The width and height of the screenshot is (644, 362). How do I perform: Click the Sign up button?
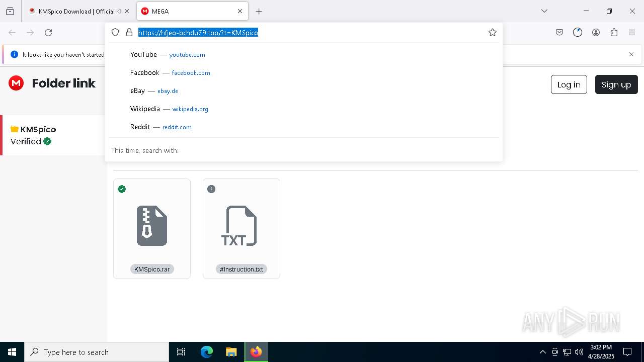[x=616, y=84]
